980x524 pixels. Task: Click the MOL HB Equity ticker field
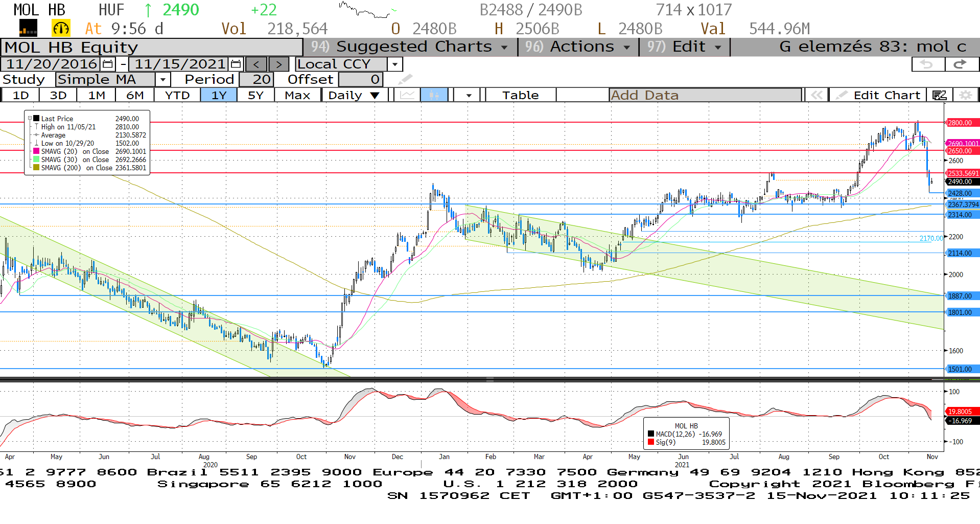(152, 47)
